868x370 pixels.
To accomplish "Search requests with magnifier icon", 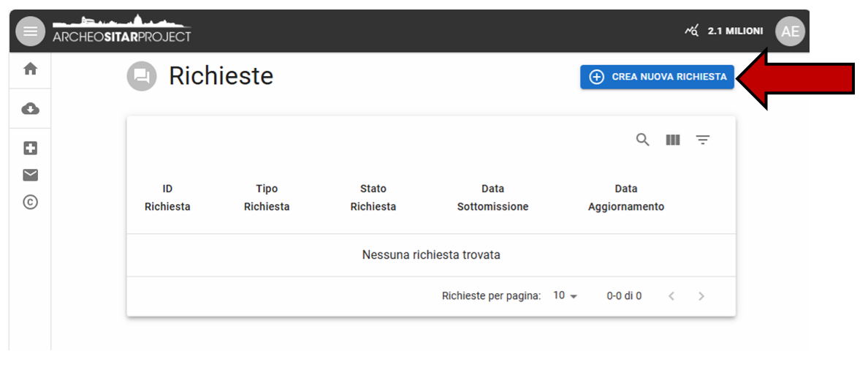I will (x=642, y=140).
